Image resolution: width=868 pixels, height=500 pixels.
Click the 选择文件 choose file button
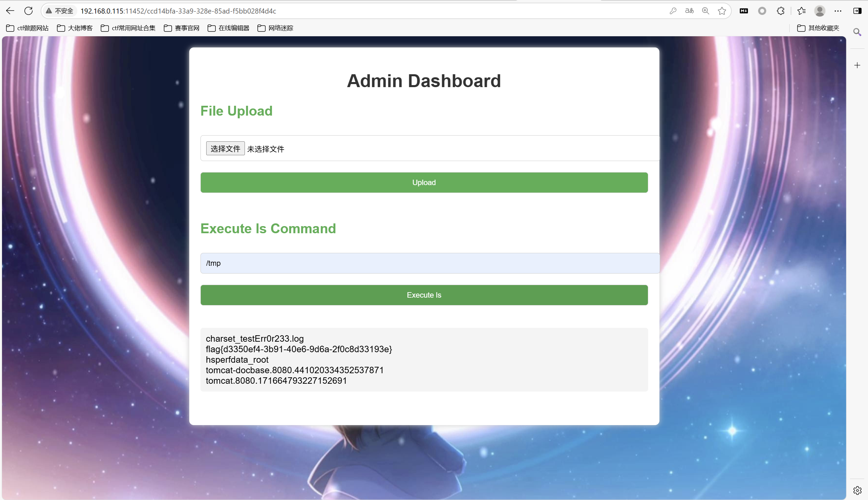[226, 148]
